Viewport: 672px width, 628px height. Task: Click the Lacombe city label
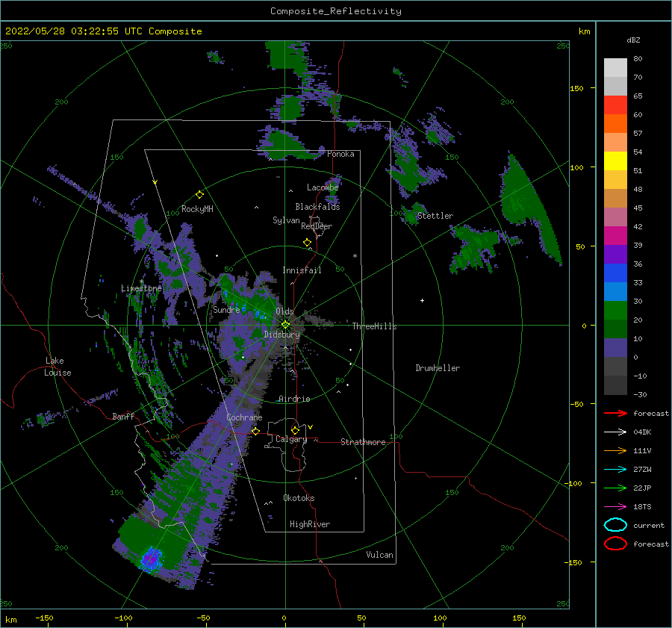pos(323,187)
